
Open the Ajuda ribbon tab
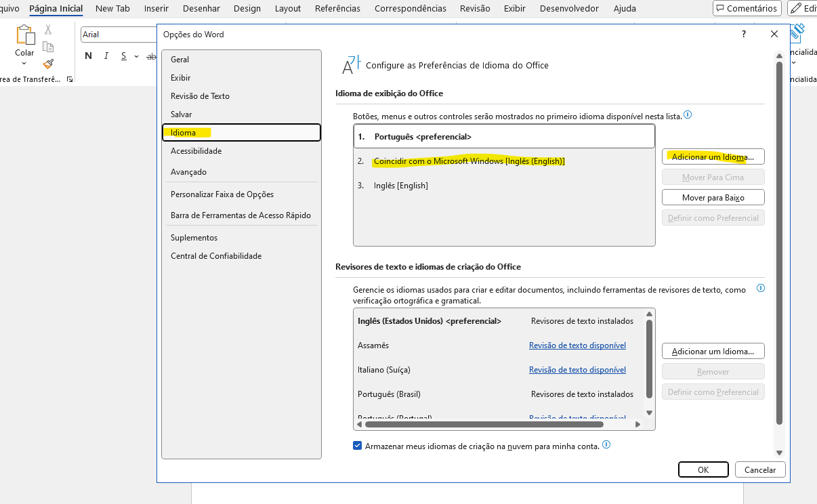coord(625,9)
